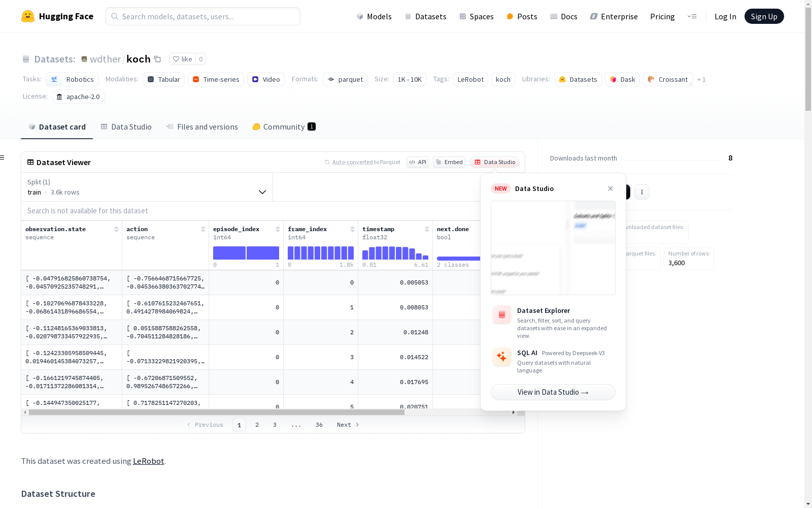
Task: Click the frame_index histogram
Action: click(x=321, y=253)
